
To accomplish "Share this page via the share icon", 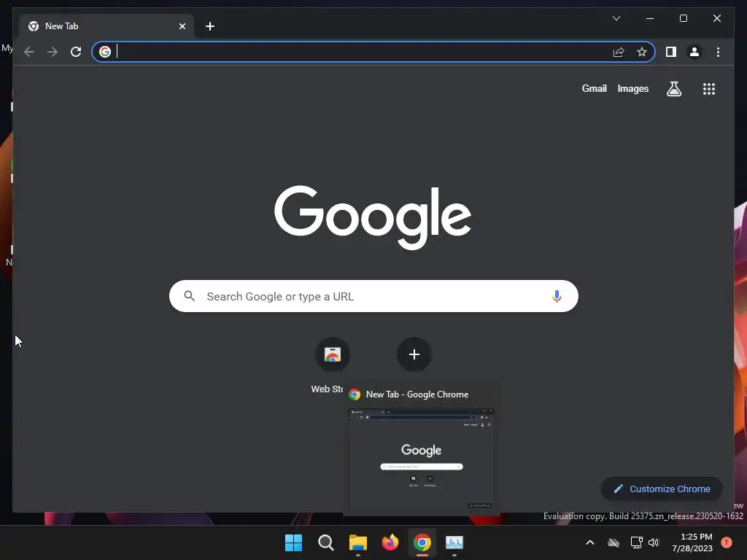I will click(619, 52).
